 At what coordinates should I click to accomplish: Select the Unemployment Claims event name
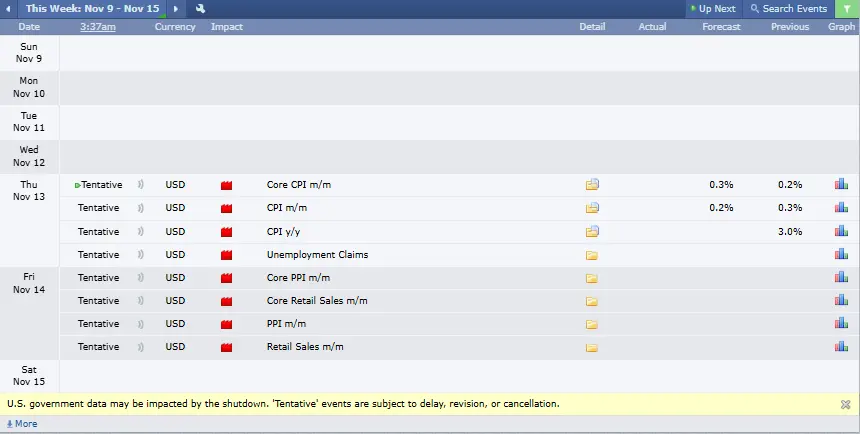[318, 255]
